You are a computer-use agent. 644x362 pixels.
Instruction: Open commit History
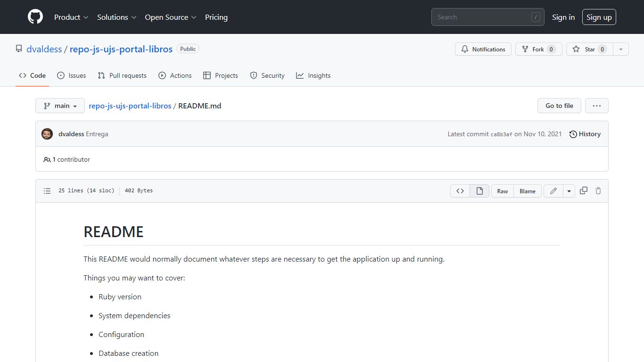585,134
